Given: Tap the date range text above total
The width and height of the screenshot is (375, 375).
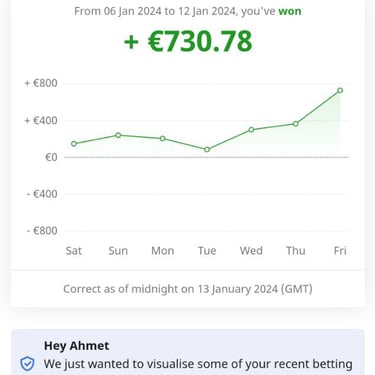Looking at the screenshot, I should (x=188, y=11).
